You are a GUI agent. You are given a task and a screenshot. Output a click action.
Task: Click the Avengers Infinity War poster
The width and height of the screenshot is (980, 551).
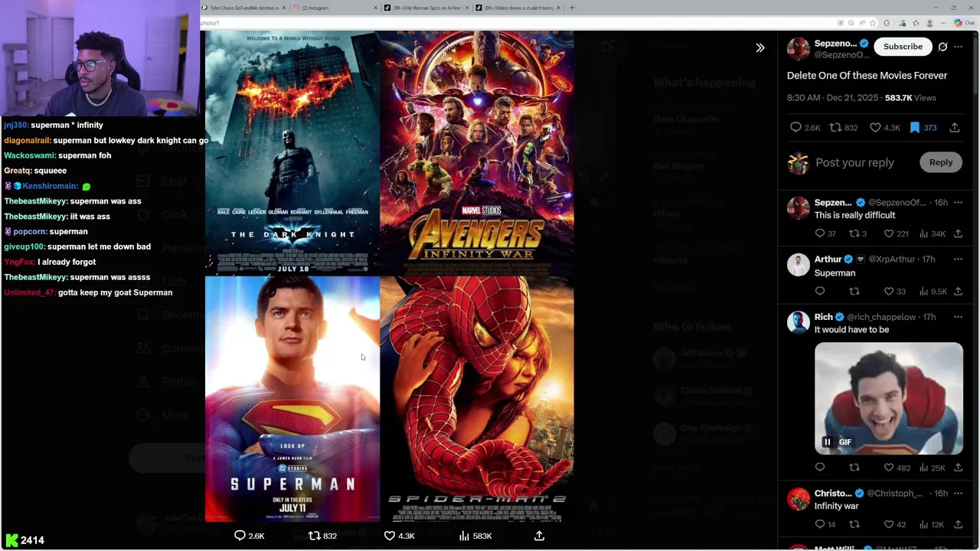coord(477,152)
